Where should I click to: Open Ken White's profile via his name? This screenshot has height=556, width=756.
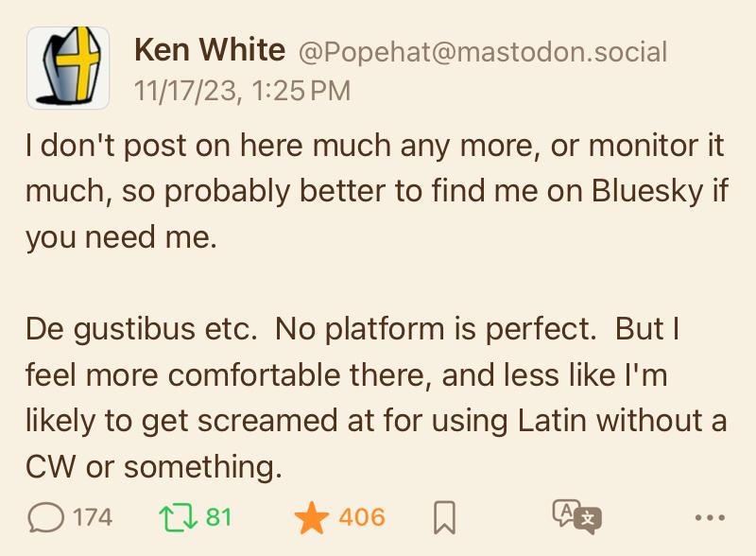click(x=210, y=50)
